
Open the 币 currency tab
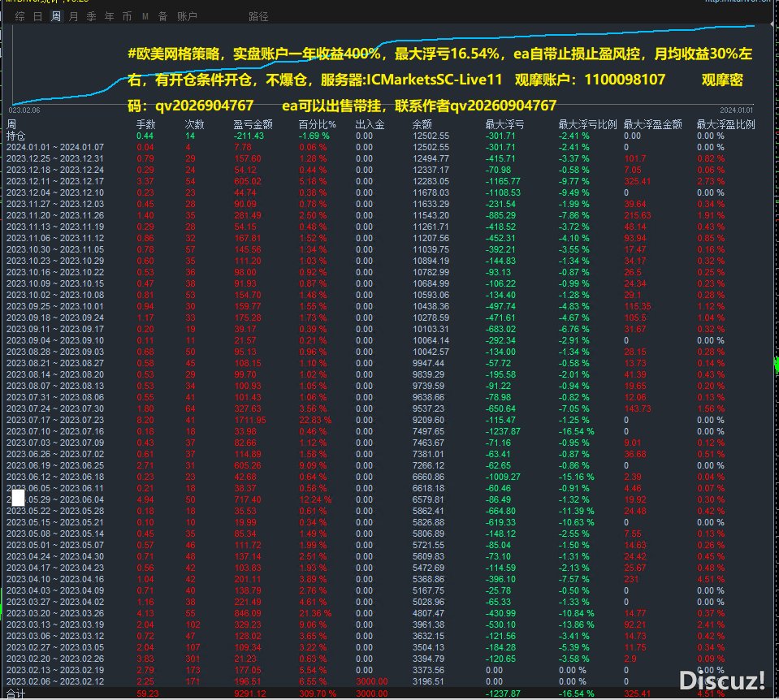pyautogui.click(x=127, y=16)
